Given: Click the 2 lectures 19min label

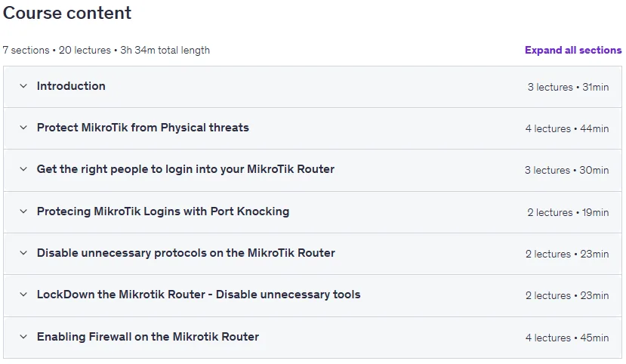Looking at the screenshot, I should pos(568,212).
